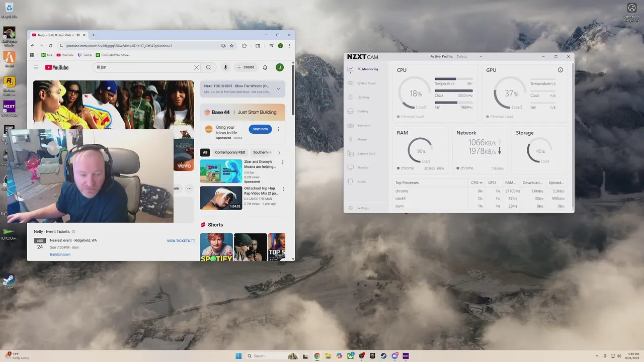This screenshot has height=362, width=644.
Task: Bookmark this page with the star icon
Action: [x=231, y=46]
